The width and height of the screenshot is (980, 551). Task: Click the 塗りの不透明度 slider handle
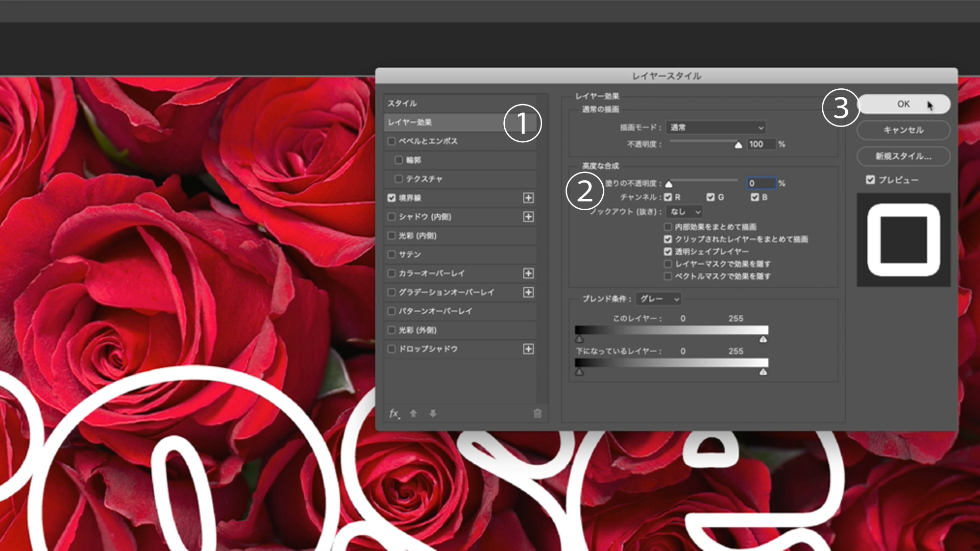669,184
